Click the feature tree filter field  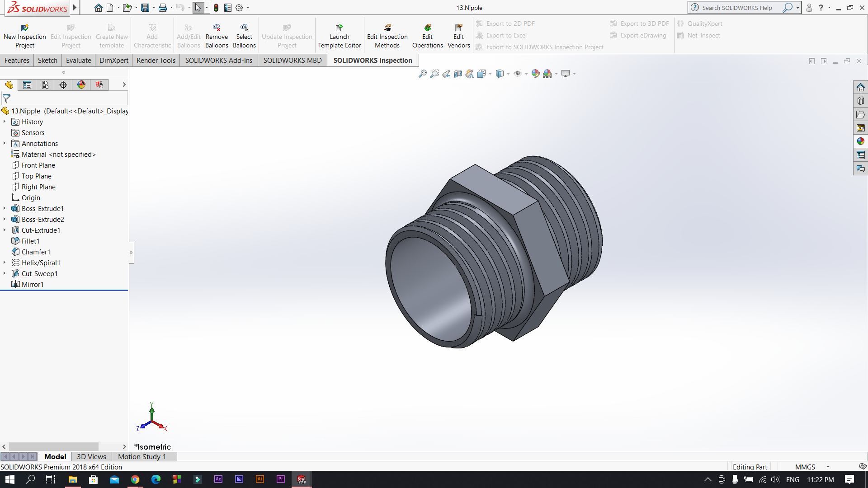[64, 98]
